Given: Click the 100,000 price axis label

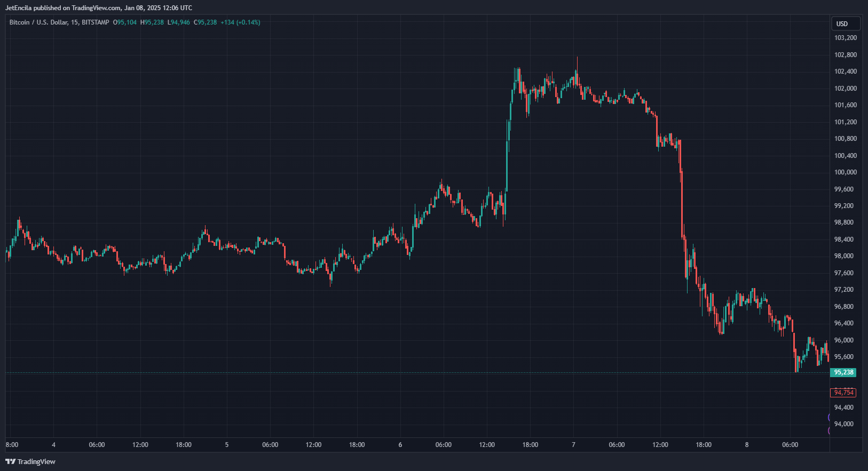Looking at the screenshot, I should click(x=846, y=172).
